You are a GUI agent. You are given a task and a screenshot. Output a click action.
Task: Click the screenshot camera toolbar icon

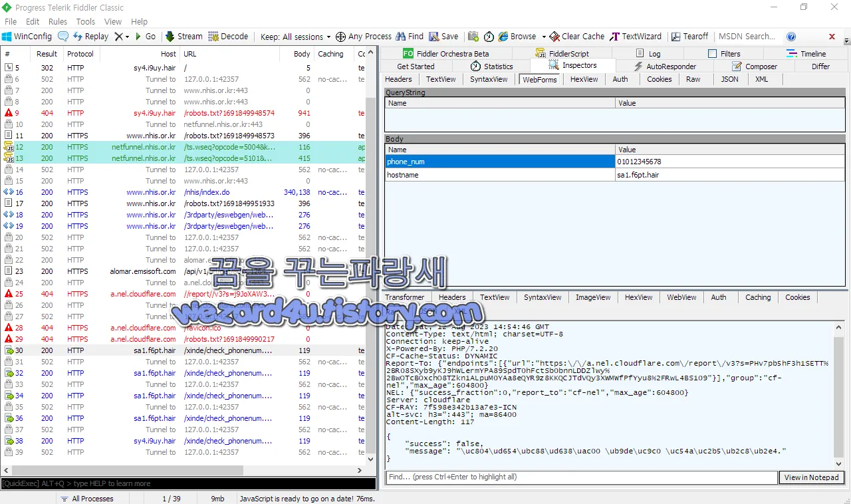(473, 37)
